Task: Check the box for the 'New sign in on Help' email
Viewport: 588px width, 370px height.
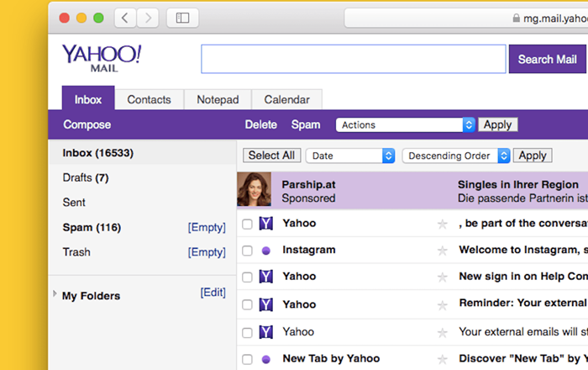Action: (247, 277)
